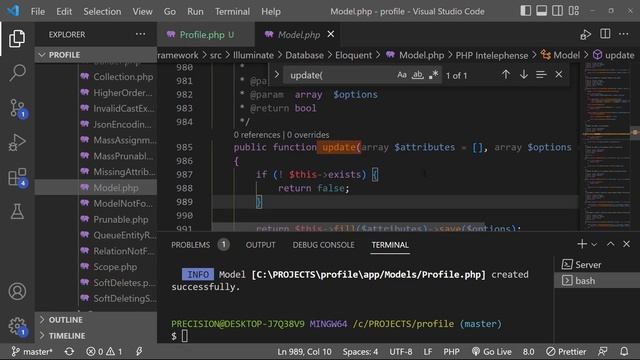Click Database breadcrumb segment

click(304, 55)
